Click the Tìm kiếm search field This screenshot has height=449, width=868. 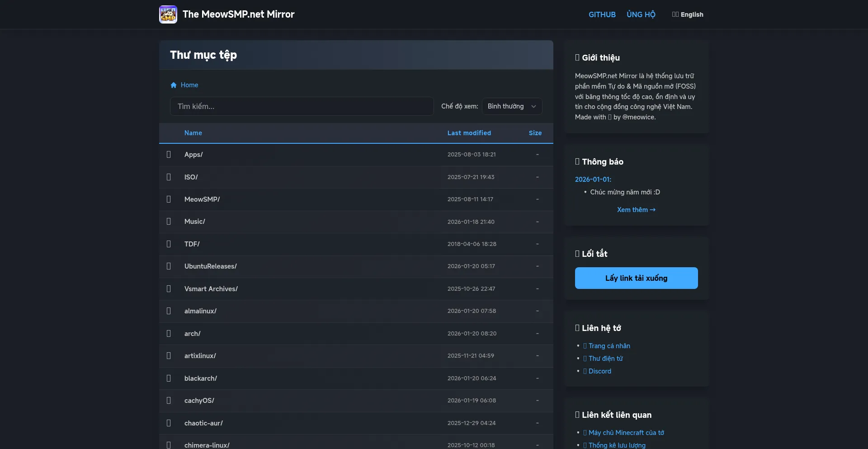(x=302, y=106)
